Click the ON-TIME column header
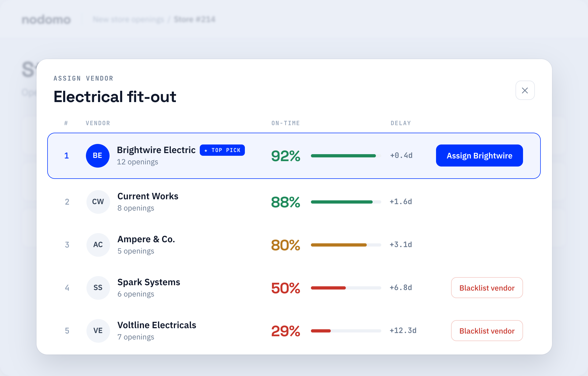The image size is (588, 376). click(285, 123)
